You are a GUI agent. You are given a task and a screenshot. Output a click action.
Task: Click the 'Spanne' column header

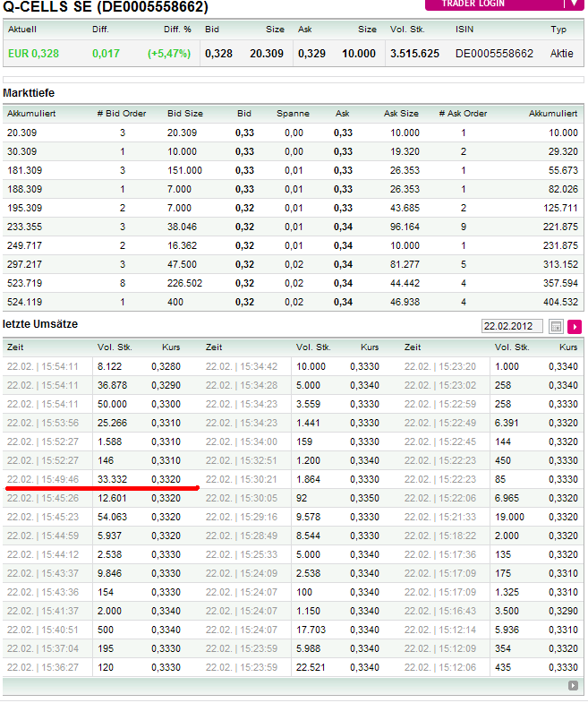(x=293, y=114)
